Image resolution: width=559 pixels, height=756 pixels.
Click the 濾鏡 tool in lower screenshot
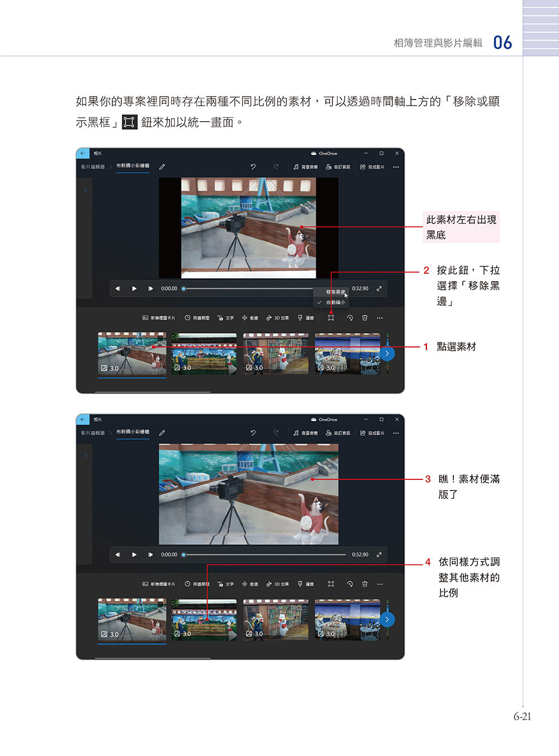pos(306,584)
